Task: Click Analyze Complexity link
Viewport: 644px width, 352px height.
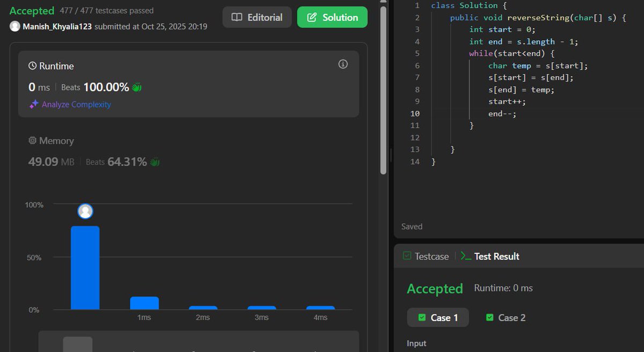Action: [76, 104]
